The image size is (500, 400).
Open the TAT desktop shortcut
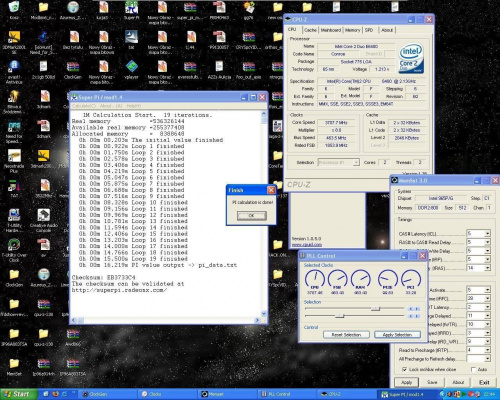[x=14, y=189]
